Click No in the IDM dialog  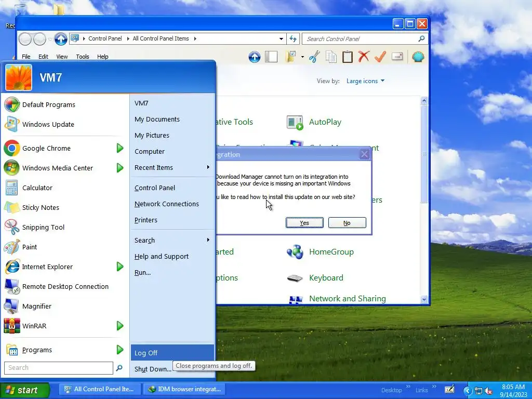click(x=347, y=223)
